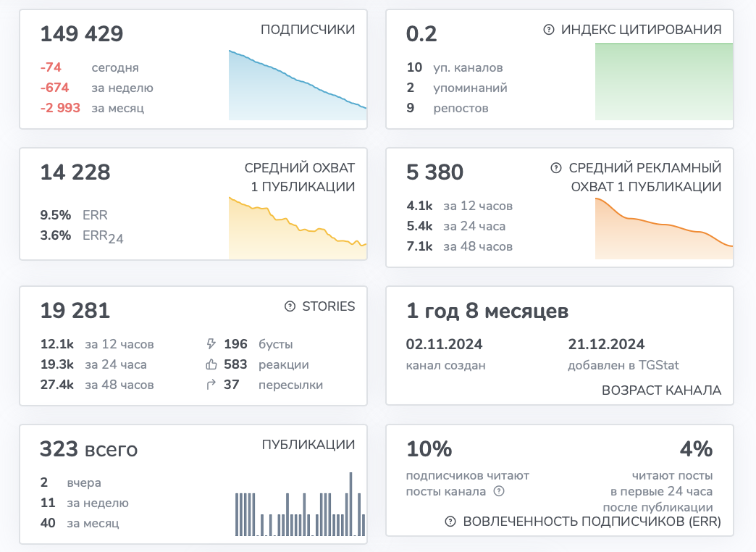Click '2 упоминаний' row
The image size is (756, 552).
(457, 88)
